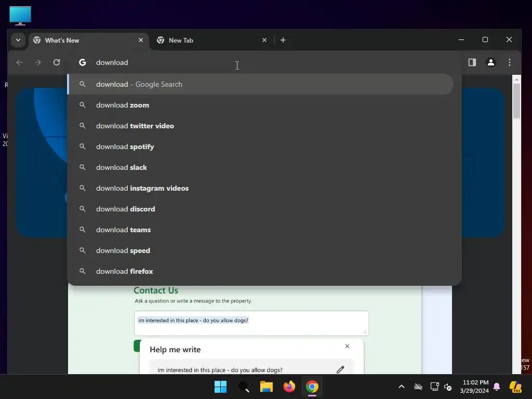
Task: Click the cloud sync tray icon
Action: tap(418, 387)
